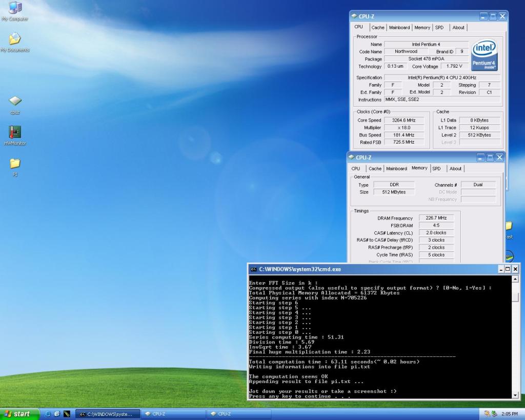The width and height of the screenshot is (525, 420).
Task: Click Multiplier value x 18.0
Action: [x=404, y=128]
